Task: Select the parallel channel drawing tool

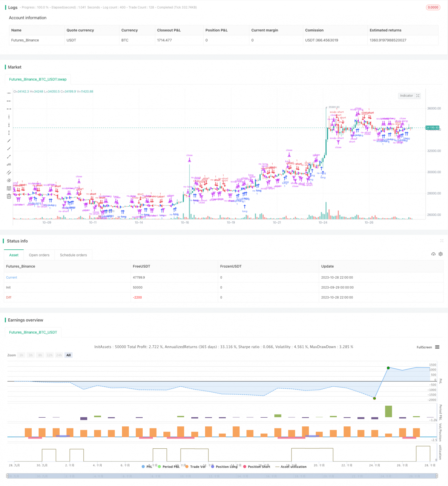Action: [x=9, y=172]
